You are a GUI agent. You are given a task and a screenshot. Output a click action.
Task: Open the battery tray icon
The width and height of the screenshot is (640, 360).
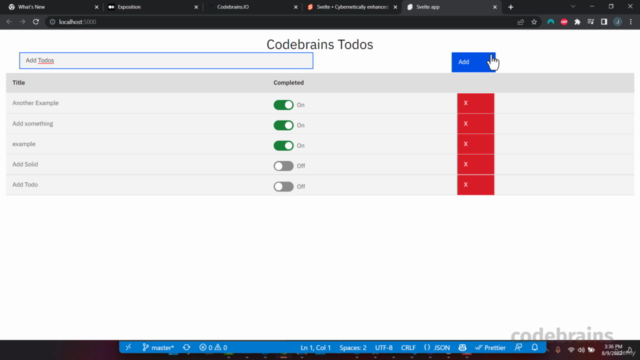[591, 350]
